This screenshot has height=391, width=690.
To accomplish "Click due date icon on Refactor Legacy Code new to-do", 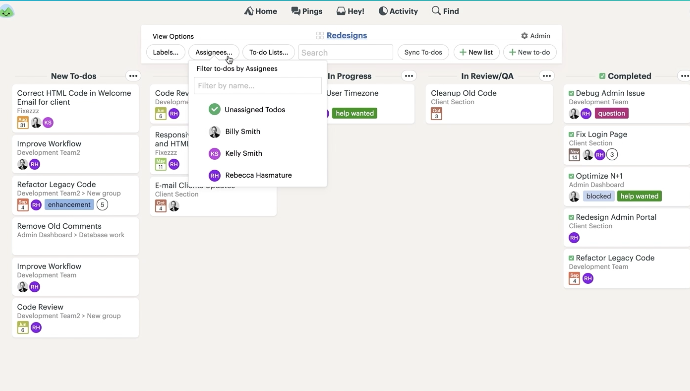I will point(23,205).
